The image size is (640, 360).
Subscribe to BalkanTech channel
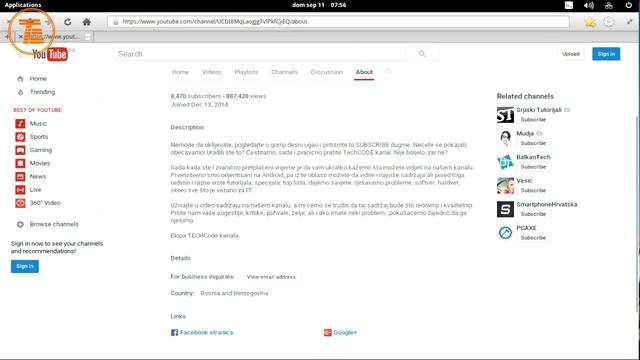(x=533, y=167)
